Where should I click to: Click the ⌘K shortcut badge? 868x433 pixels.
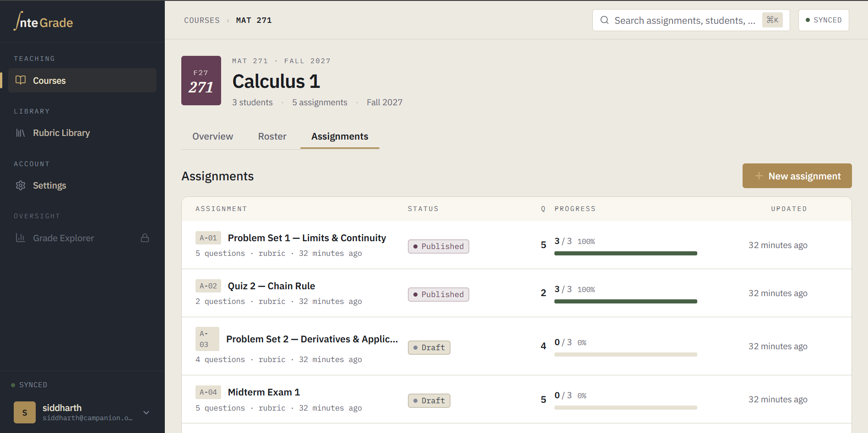click(772, 20)
